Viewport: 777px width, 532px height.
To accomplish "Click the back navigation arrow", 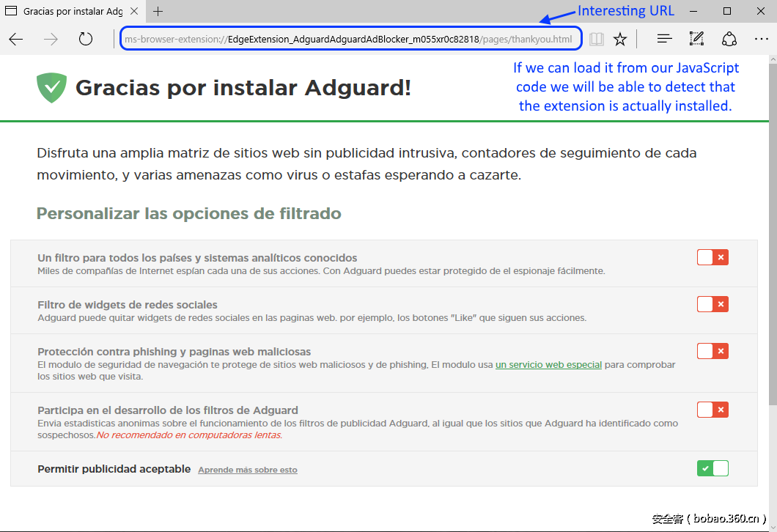I will point(15,39).
